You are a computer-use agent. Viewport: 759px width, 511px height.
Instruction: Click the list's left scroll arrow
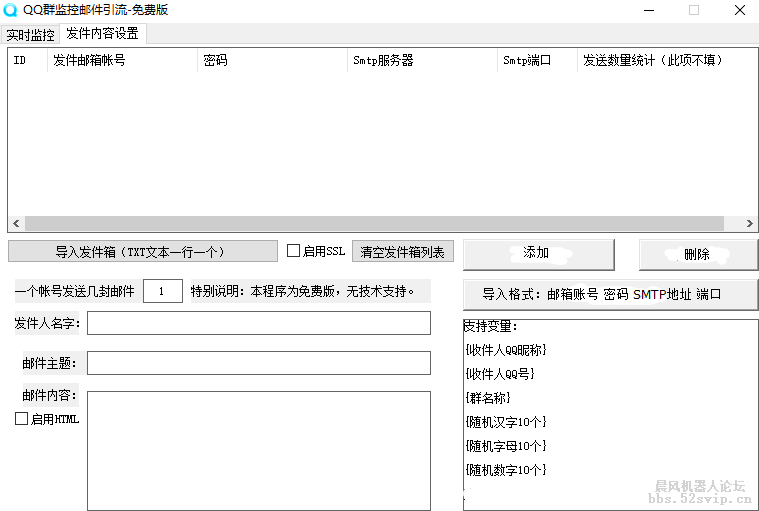pyautogui.click(x=16, y=223)
